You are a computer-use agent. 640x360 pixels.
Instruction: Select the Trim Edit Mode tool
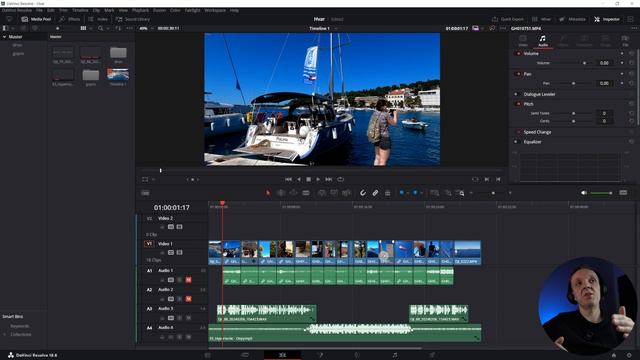point(281,193)
